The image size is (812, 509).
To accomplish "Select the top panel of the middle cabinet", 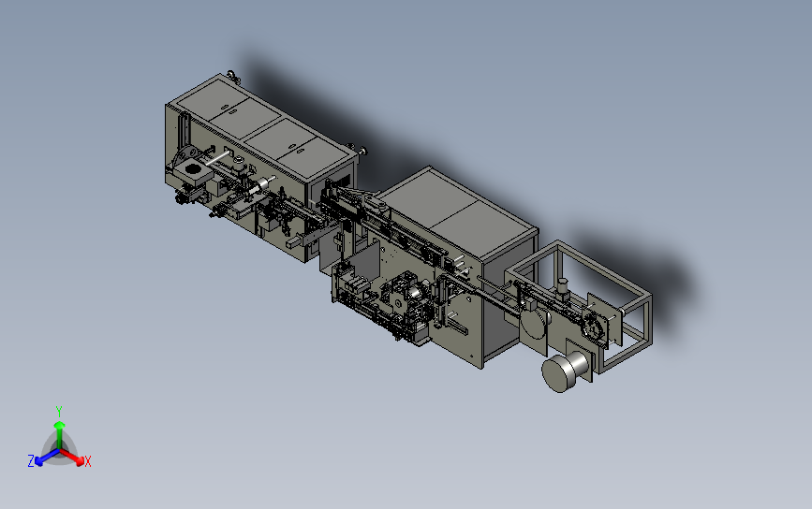I will (x=456, y=213).
